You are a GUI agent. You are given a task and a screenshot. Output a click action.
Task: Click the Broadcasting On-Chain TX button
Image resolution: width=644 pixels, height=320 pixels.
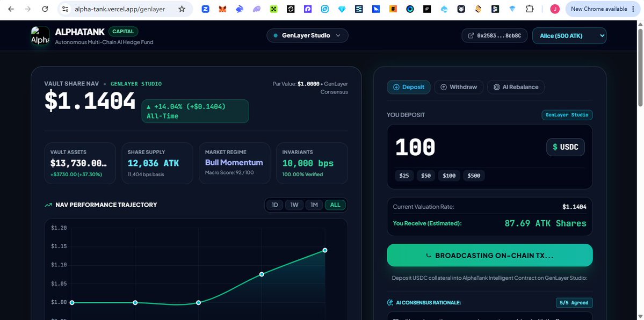[489, 255]
